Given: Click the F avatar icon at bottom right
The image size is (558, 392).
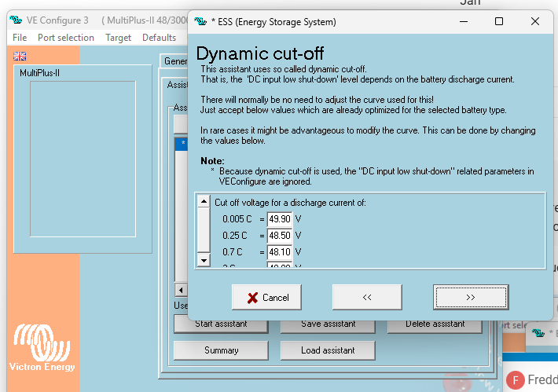Looking at the screenshot, I should coord(516,380).
